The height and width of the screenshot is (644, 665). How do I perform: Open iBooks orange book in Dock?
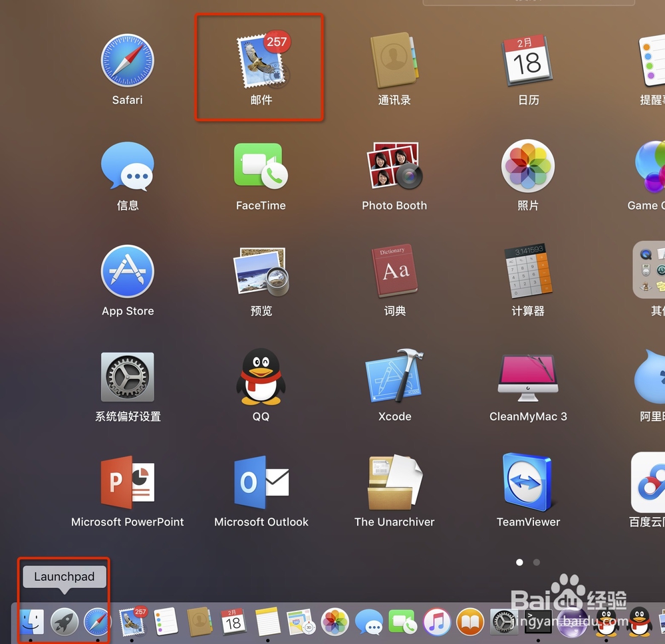[470, 622]
